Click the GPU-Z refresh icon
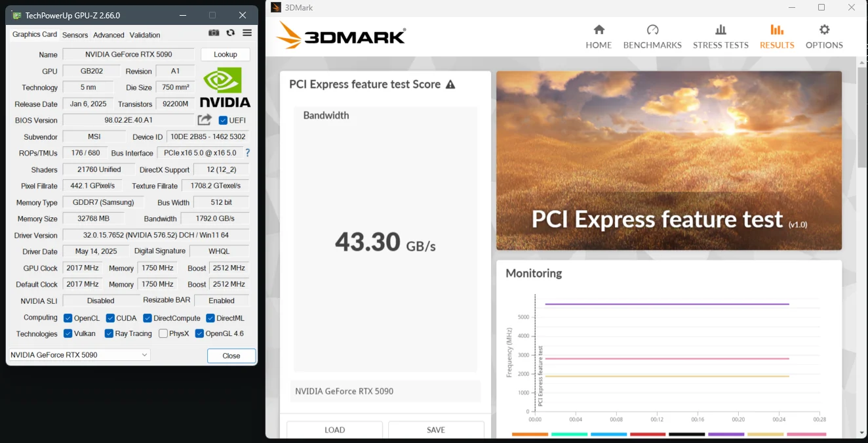Image resolution: width=868 pixels, height=443 pixels. click(230, 33)
